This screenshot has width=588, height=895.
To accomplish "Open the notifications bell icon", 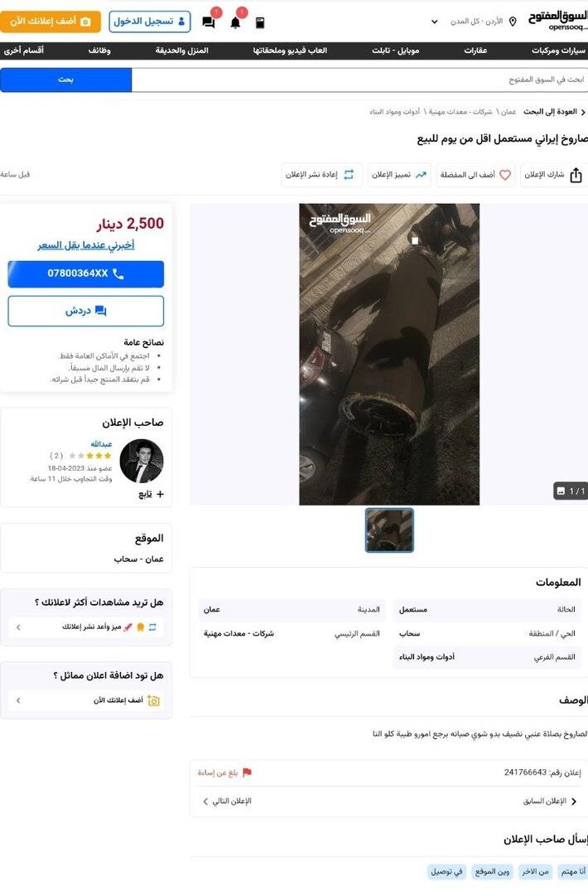I will [x=235, y=23].
